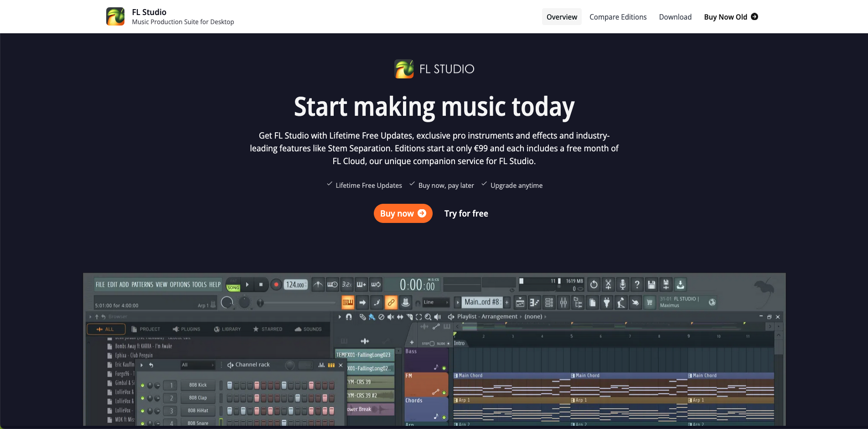Toggle the green mute light on FM track
Screen dimensions: 868x429
pos(444,393)
